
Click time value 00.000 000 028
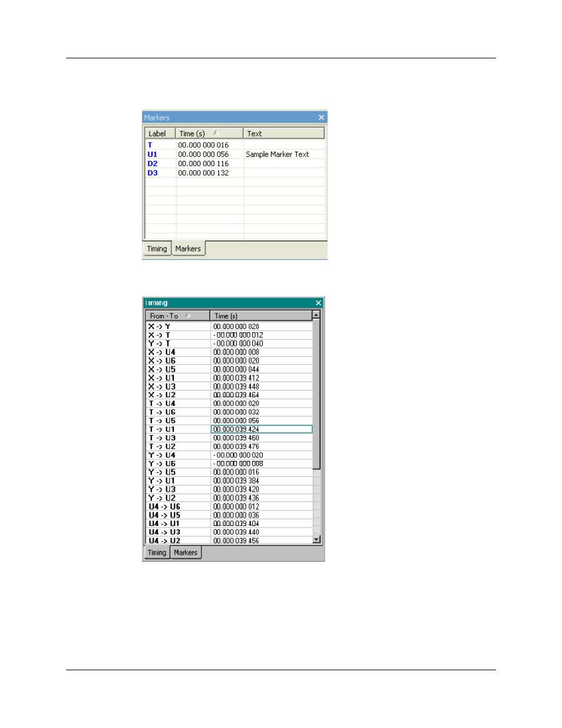tap(236, 327)
